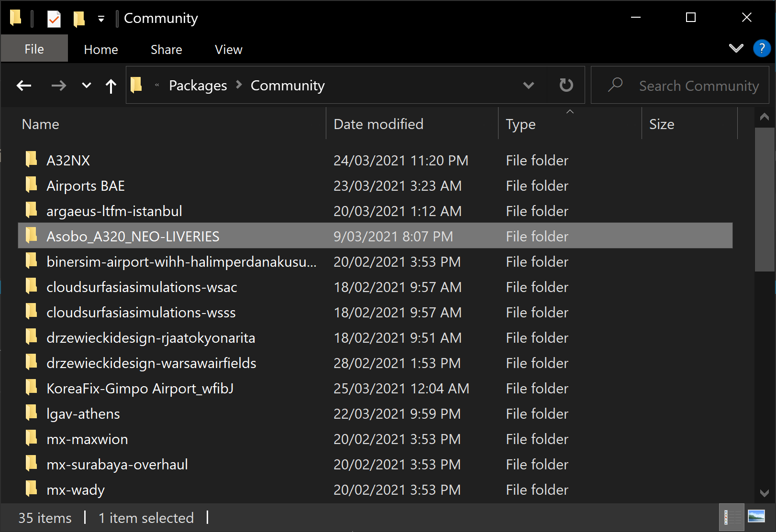Sort by Date modified column
This screenshot has width=776, height=532.
tap(378, 124)
